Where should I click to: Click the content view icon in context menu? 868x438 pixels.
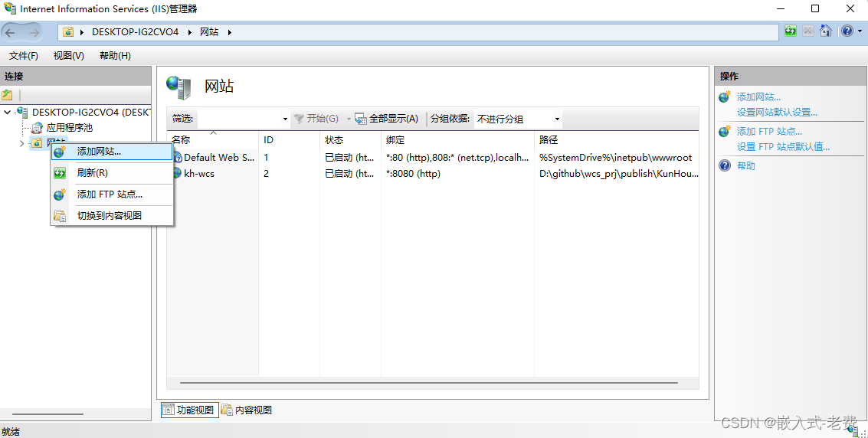pyautogui.click(x=60, y=216)
